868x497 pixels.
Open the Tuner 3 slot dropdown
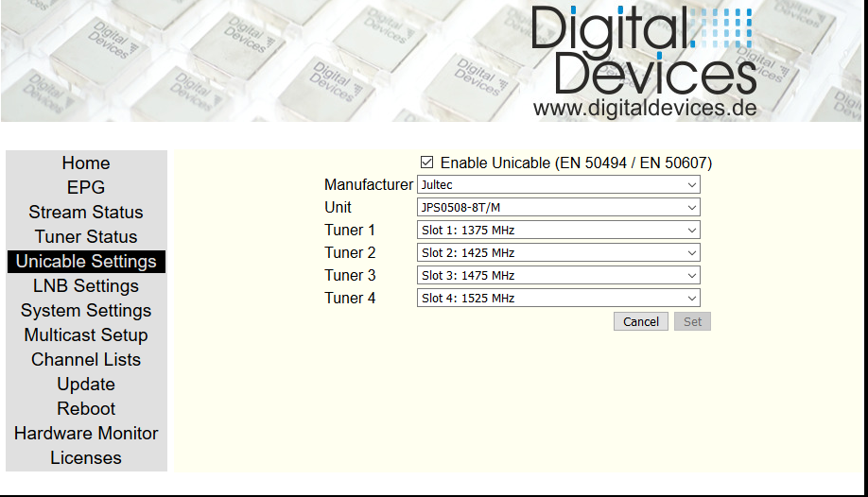point(558,276)
